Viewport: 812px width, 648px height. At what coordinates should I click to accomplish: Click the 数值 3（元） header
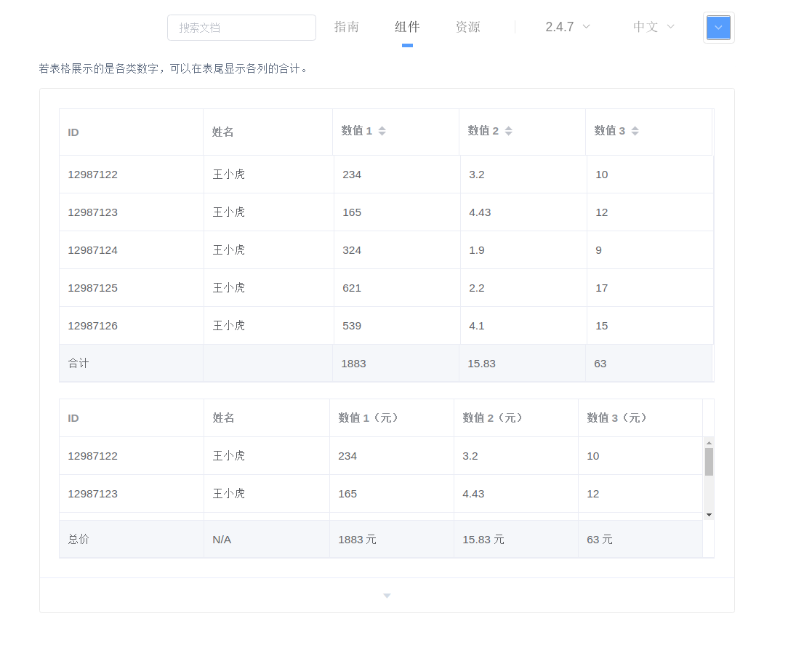coord(640,418)
